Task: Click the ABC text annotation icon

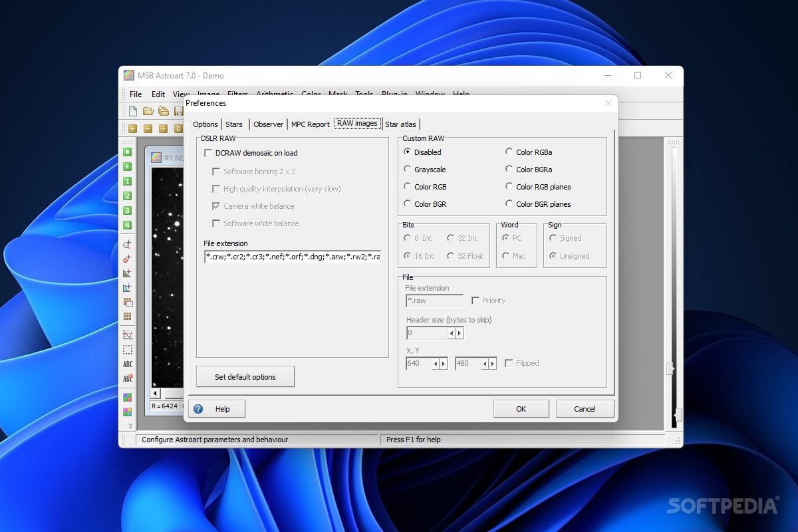Action: click(127, 364)
